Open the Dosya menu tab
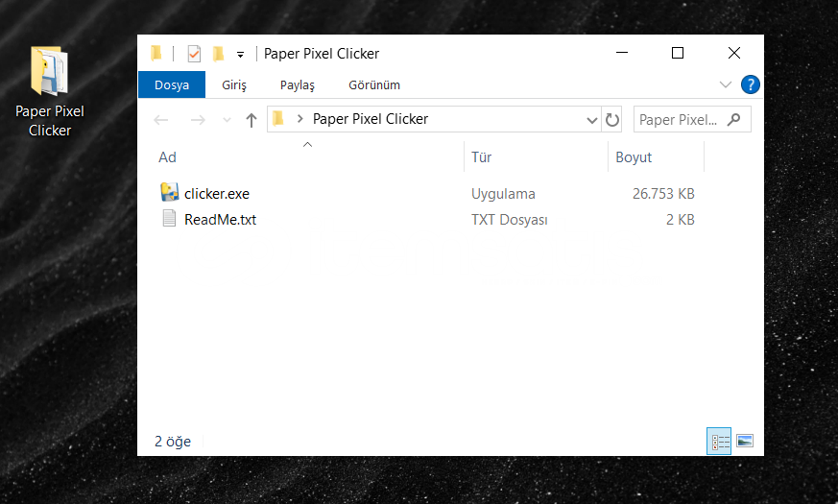This screenshot has height=504, width=838. click(x=172, y=84)
